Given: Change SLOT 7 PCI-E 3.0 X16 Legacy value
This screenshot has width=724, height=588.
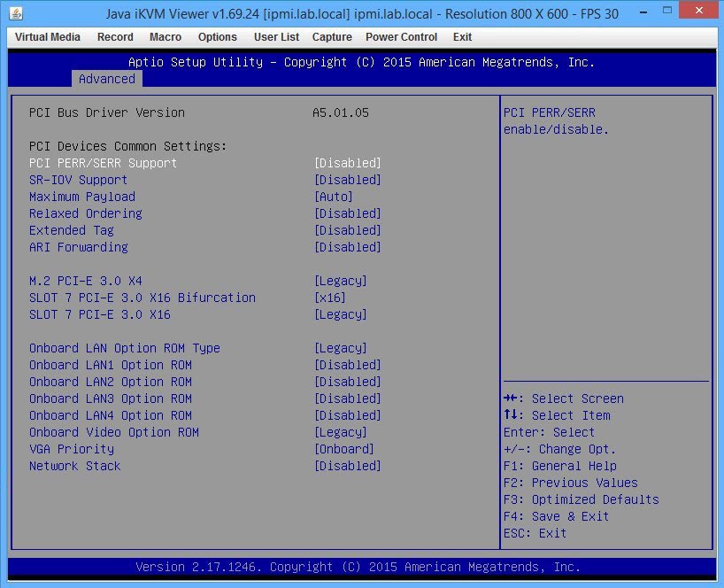Looking at the screenshot, I should point(341,314).
